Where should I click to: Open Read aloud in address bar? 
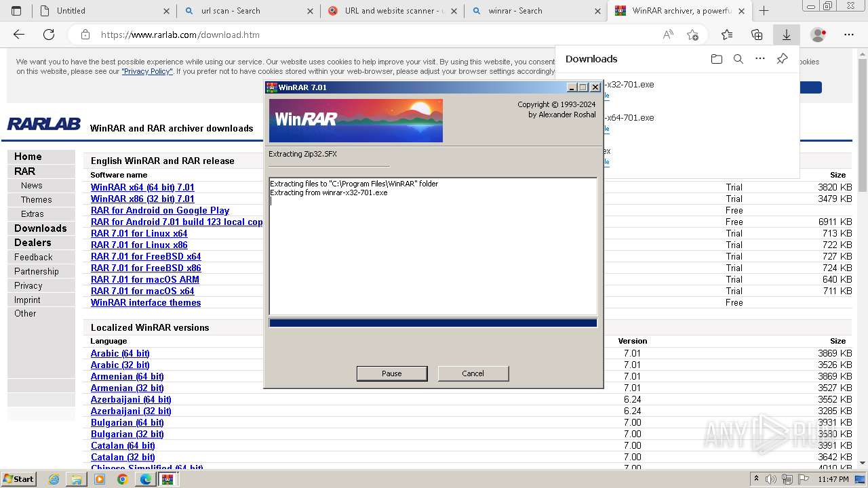[x=668, y=35]
